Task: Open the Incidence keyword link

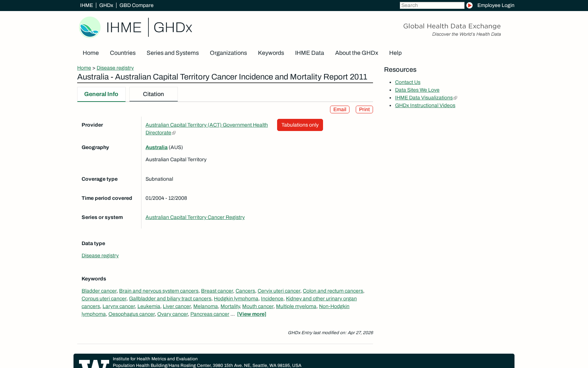Action: [x=272, y=298]
